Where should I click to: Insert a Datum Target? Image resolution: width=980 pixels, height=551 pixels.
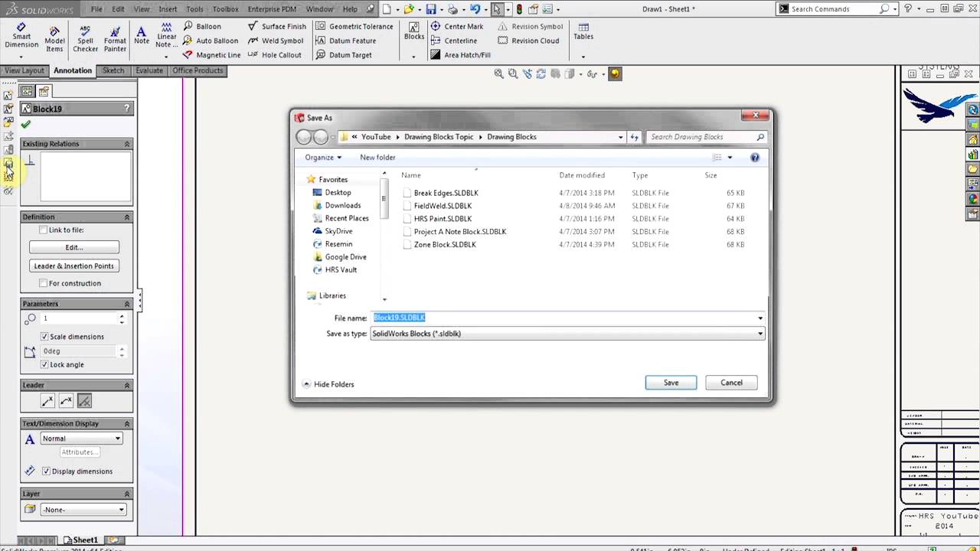tap(344, 55)
